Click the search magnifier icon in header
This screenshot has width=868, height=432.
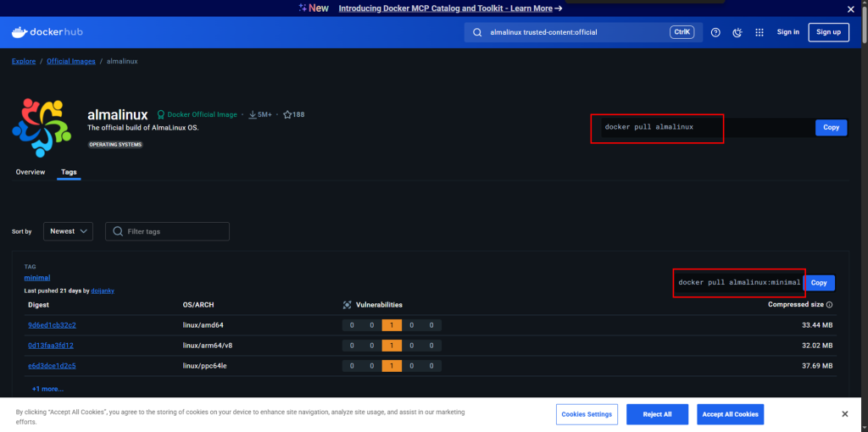(477, 33)
